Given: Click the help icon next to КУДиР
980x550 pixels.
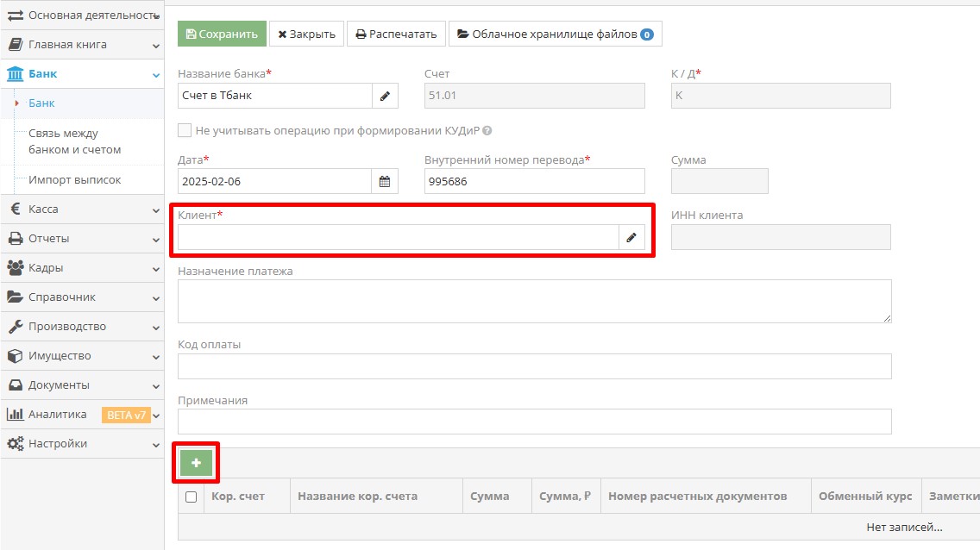Looking at the screenshot, I should point(487,131).
